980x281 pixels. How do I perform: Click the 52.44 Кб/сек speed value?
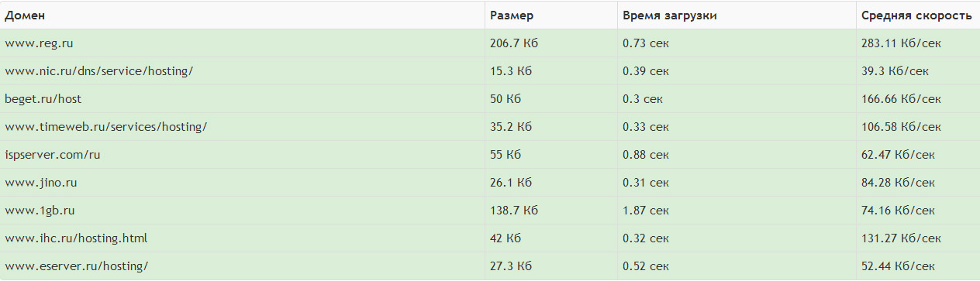click(898, 266)
